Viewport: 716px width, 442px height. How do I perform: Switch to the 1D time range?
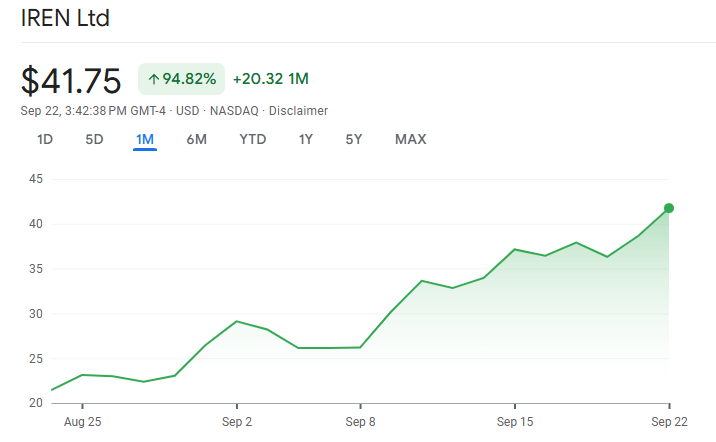[45, 139]
